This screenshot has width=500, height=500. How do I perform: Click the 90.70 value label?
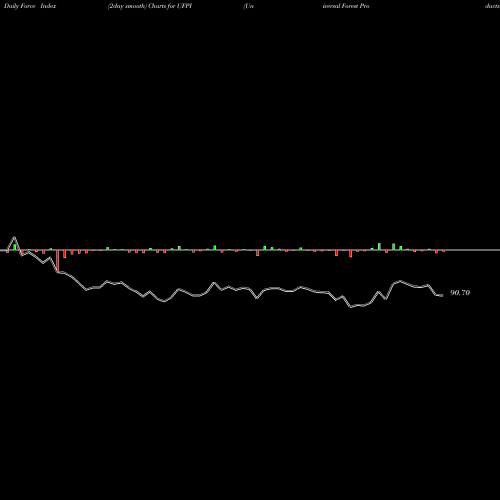point(460,293)
